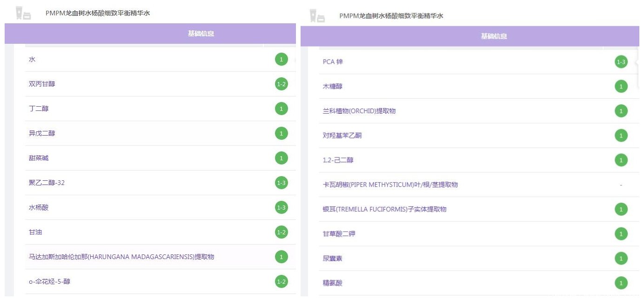Open the o-伞花烃-5-醇 ingredient link
Screen dimensions: 644x301
(50, 281)
